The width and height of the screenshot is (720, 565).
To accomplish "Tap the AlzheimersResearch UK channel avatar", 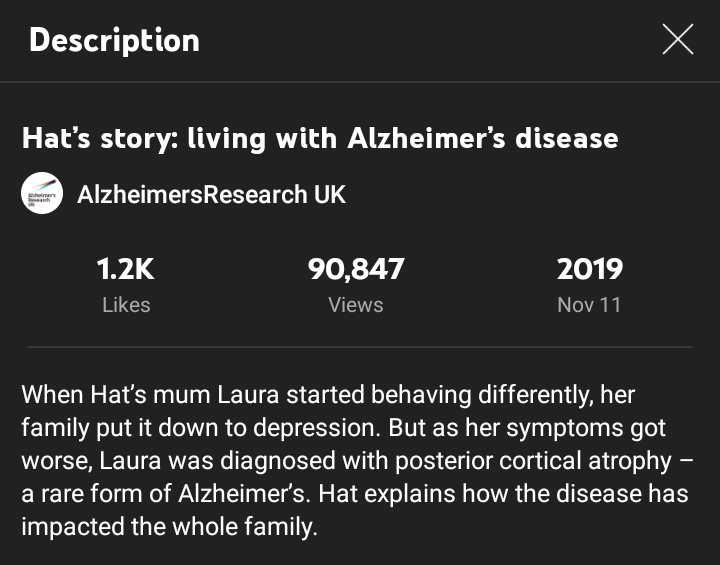I will [x=42, y=194].
